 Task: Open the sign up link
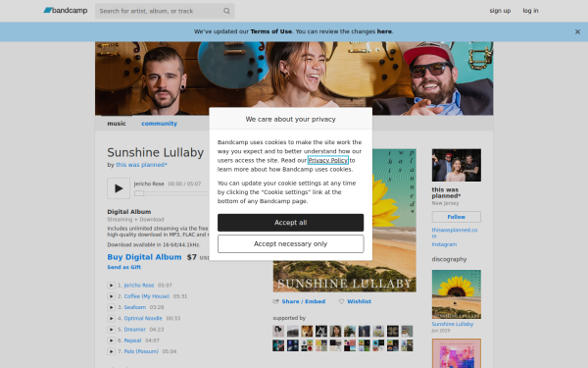tap(500, 11)
